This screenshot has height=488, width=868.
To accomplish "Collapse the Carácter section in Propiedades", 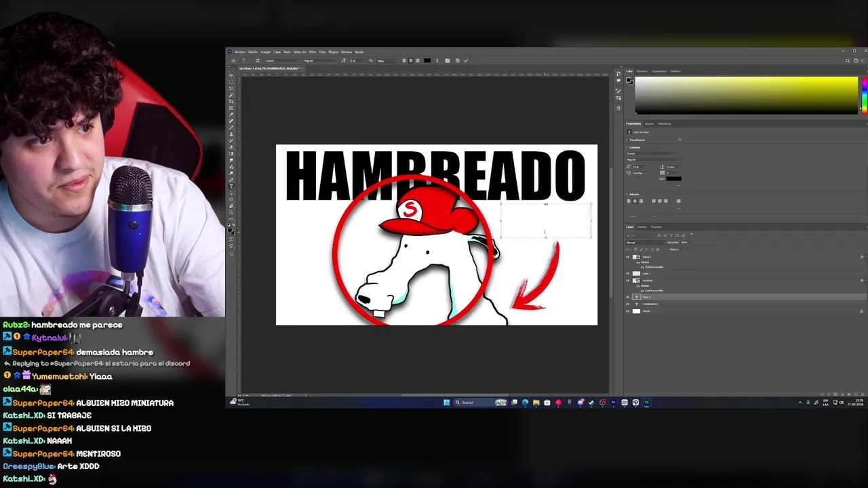I will coord(627,147).
